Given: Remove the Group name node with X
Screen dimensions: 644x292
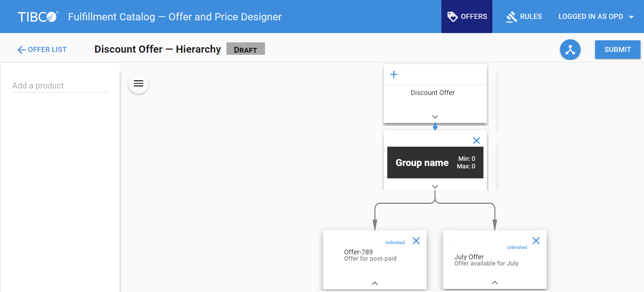Looking at the screenshot, I should 476,140.
